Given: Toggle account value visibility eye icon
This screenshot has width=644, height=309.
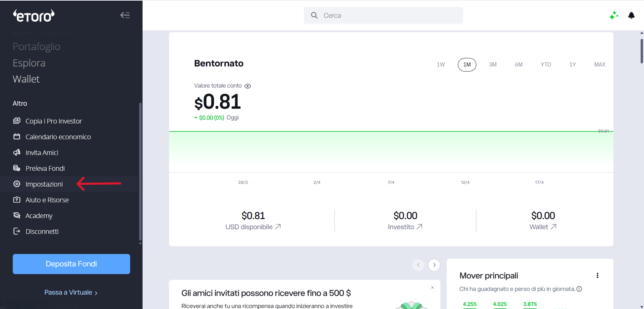Looking at the screenshot, I should point(248,86).
